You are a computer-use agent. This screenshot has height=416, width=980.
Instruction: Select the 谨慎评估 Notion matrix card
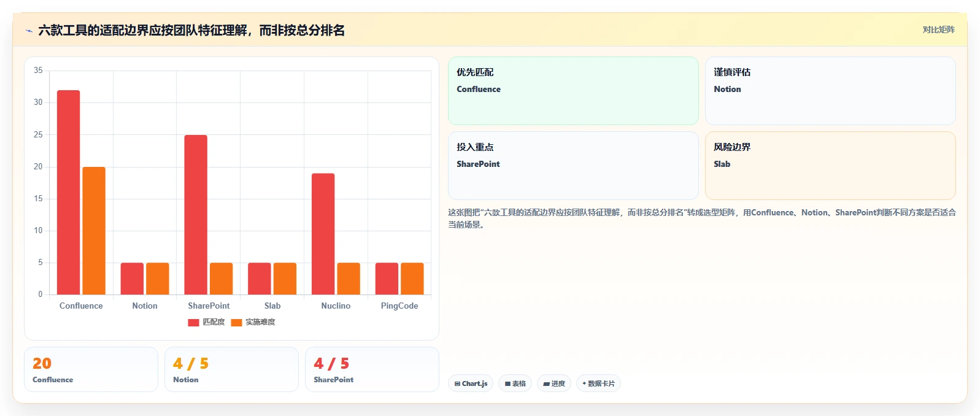click(830, 91)
